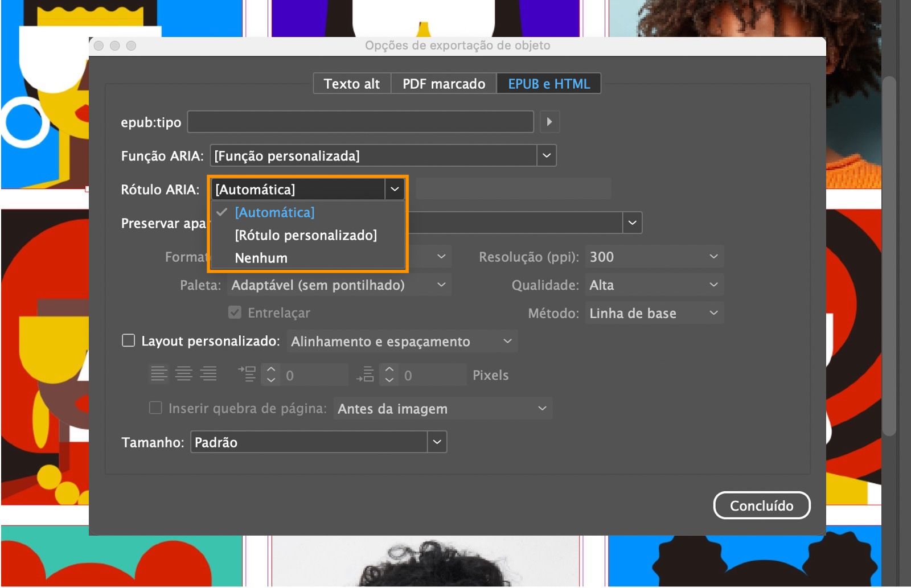Viewport: 911px width, 588px height.
Task: Enable the Layout personalizado checkbox
Action: coord(129,340)
